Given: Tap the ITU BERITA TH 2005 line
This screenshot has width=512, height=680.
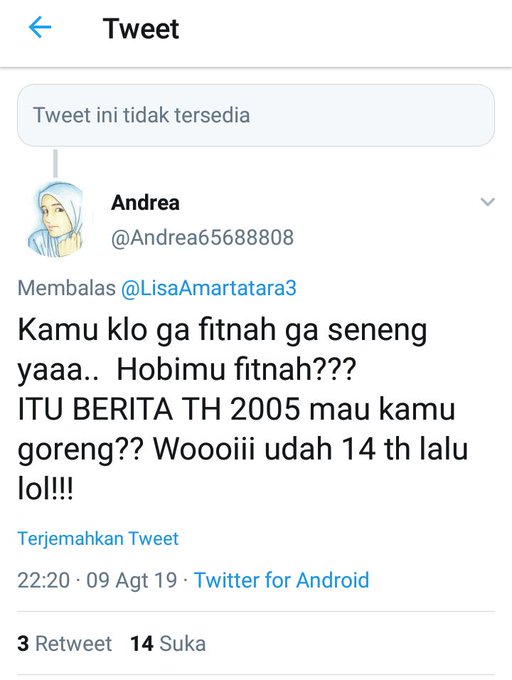Looking at the screenshot, I should [x=236, y=409].
